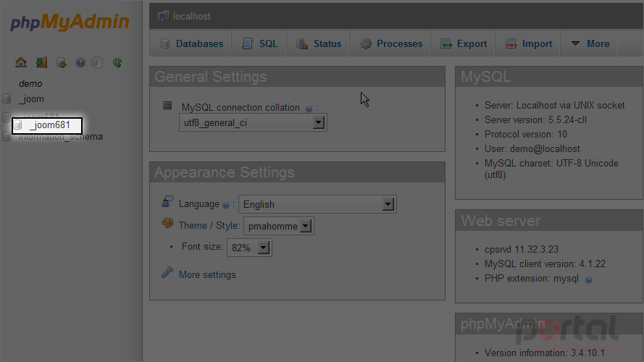The image size is (644, 362).
Task: Click the information_schema database icon
Action: click(x=7, y=136)
